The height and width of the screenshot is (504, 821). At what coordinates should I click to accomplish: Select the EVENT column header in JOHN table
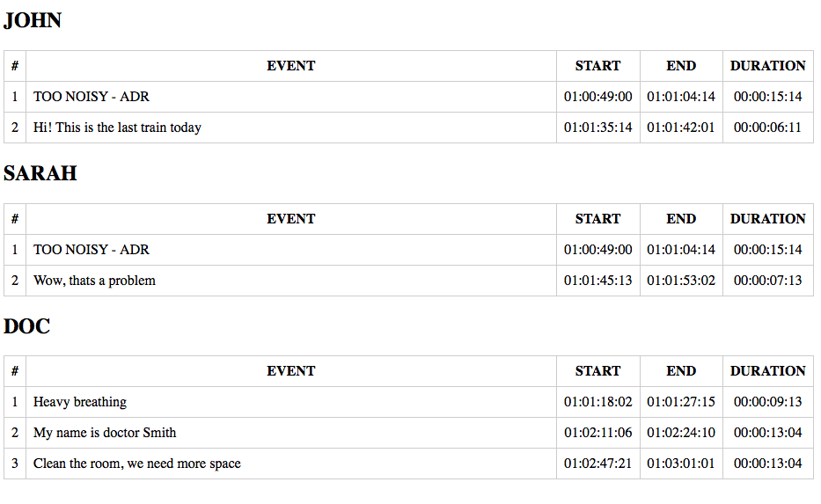click(x=290, y=66)
